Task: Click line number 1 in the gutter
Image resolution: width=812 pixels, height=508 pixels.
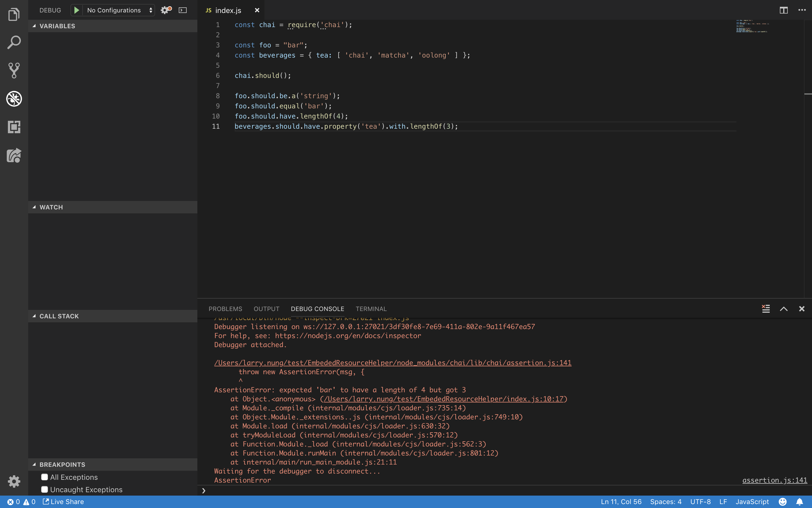Action: tap(218, 25)
